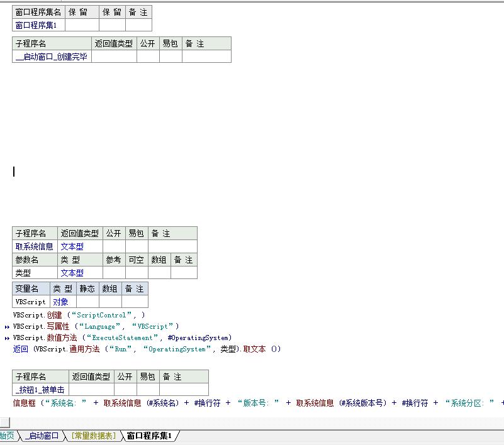Click 文本型 type of the 类型 parameter
Screen dimensions: 504x445
[x=80, y=273]
